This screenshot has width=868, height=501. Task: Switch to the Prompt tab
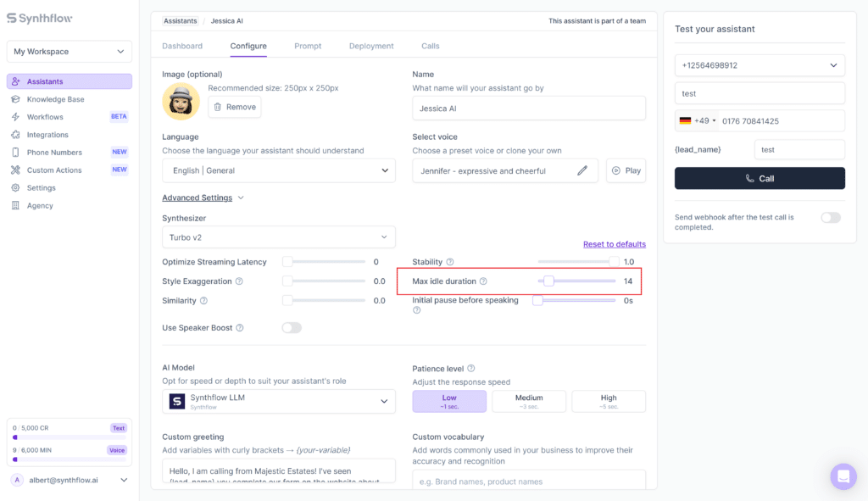[x=308, y=46]
